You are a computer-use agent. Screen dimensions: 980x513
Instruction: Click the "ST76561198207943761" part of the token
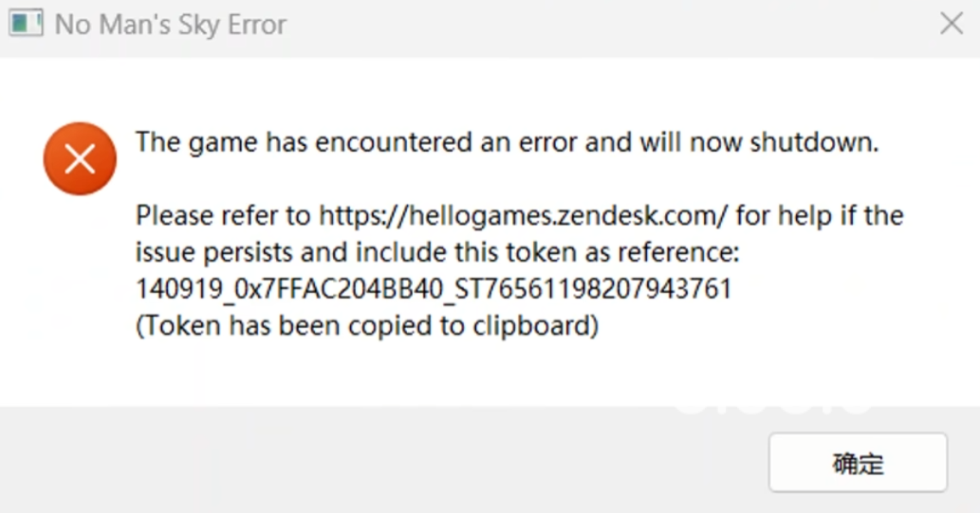pyautogui.click(x=593, y=289)
